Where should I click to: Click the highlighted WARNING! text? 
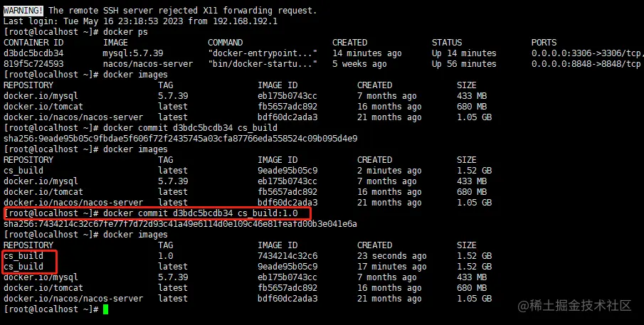[x=23, y=11]
